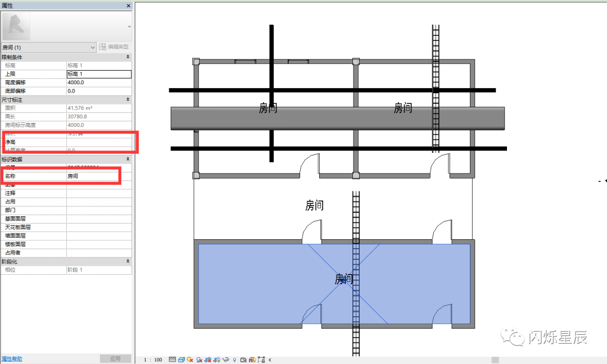Open the type selector dropdown arrow
The height and width of the screenshot is (364, 607).
(x=129, y=26)
